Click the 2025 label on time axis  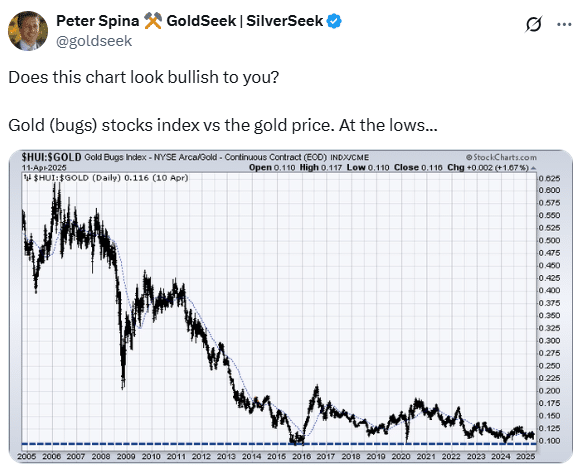point(525,456)
